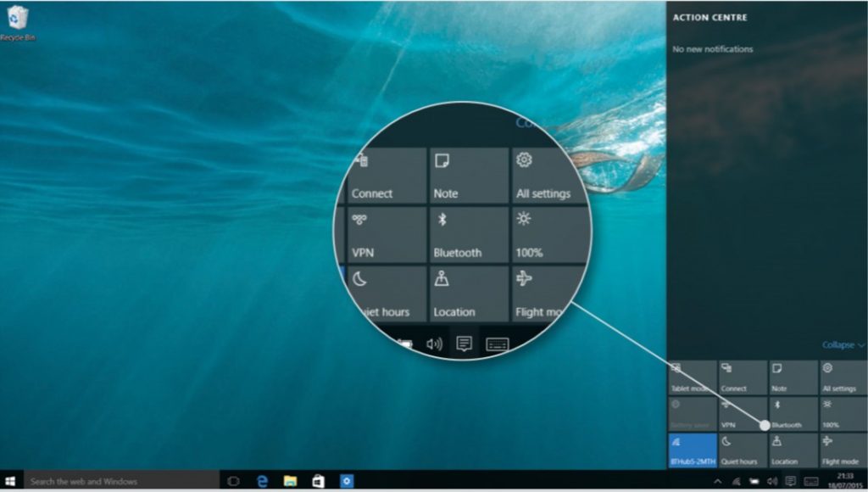The image size is (868, 492).
Task: Toggle Flight mode tile
Action: click(843, 450)
